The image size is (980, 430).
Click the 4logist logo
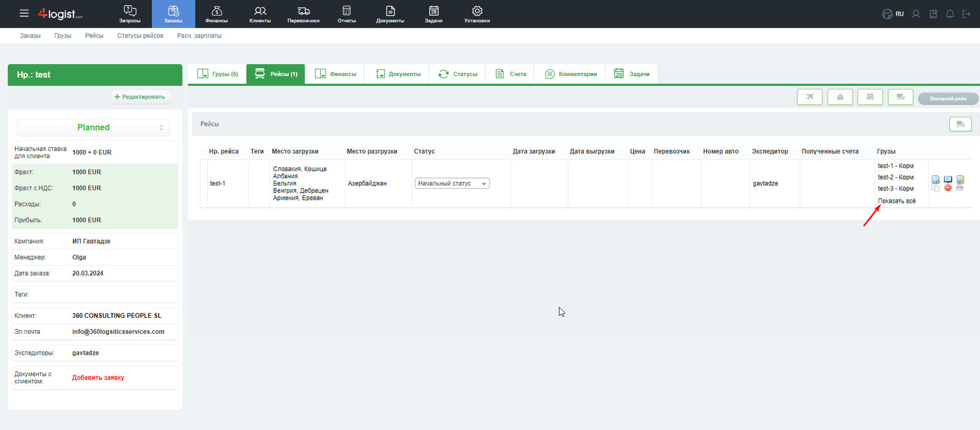59,13
